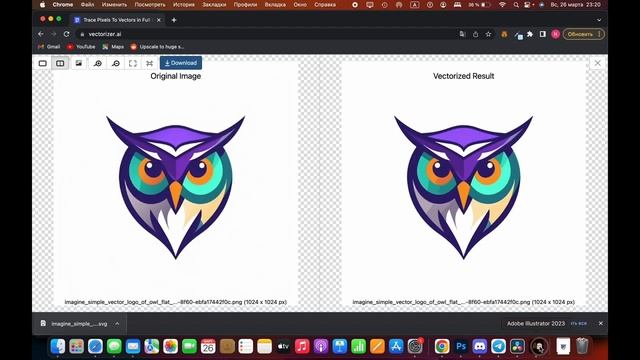This screenshot has height=360, width=640.
Task: Click the actual-size icon beside Download
Action: [149, 63]
